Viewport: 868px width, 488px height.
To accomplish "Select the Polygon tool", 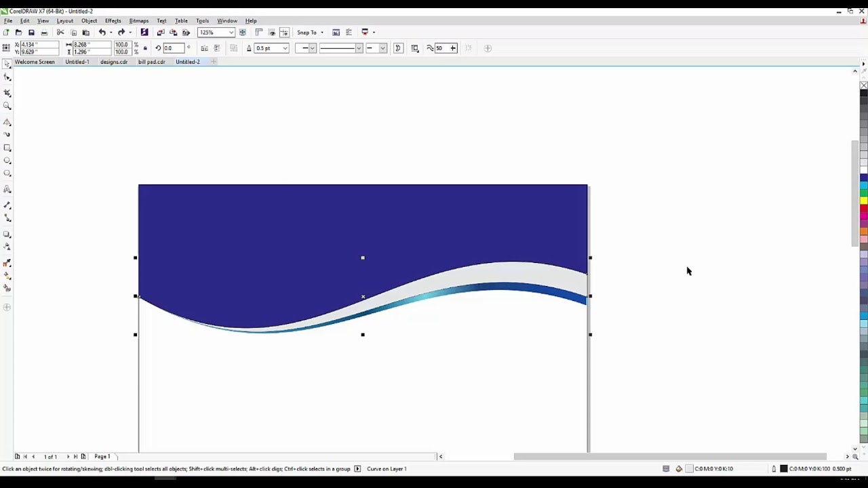I will [x=7, y=174].
